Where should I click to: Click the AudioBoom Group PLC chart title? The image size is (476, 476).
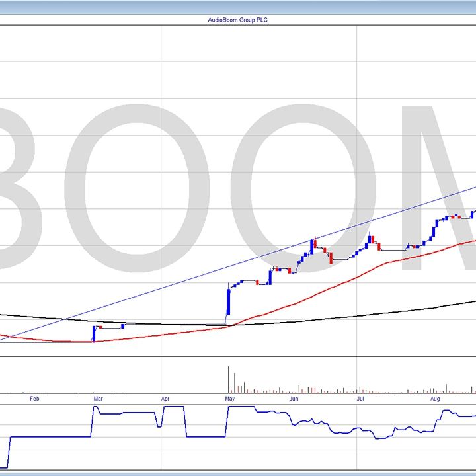coord(237,20)
